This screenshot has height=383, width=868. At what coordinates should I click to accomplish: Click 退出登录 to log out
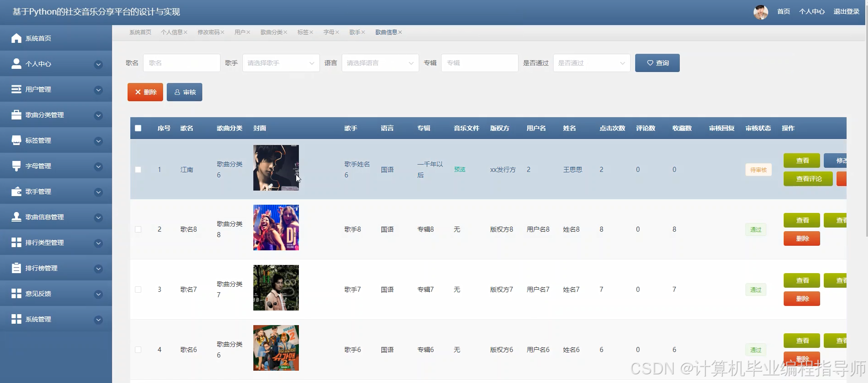coord(847,11)
